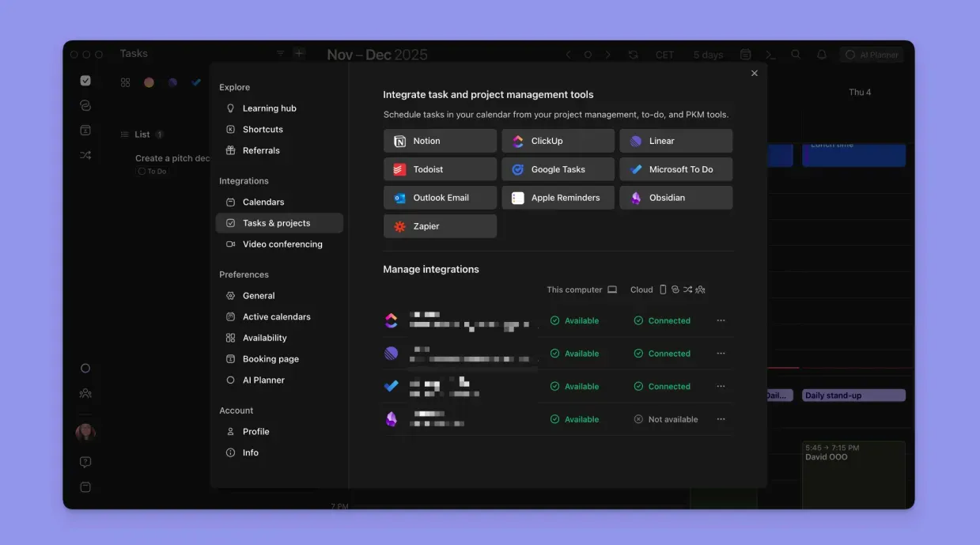980x545 pixels.
Task: Click the shuffle icon in left rail
Action: pyautogui.click(x=85, y=155)
